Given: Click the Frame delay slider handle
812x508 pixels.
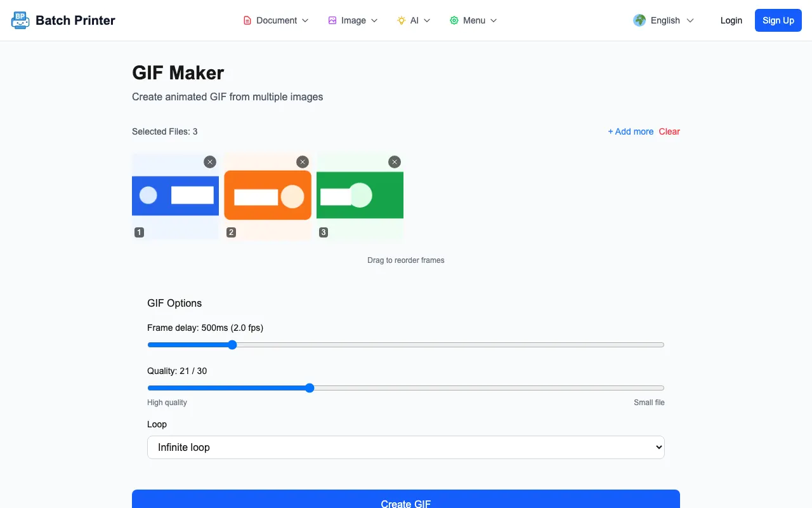Looking at the screenshot, I should (x=232, y=345).
